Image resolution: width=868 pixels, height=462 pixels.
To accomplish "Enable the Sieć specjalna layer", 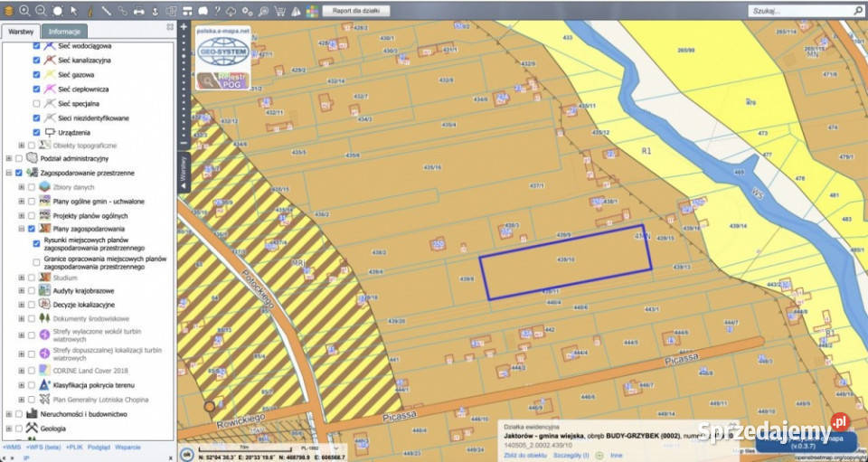I will (x=36, y=103).
